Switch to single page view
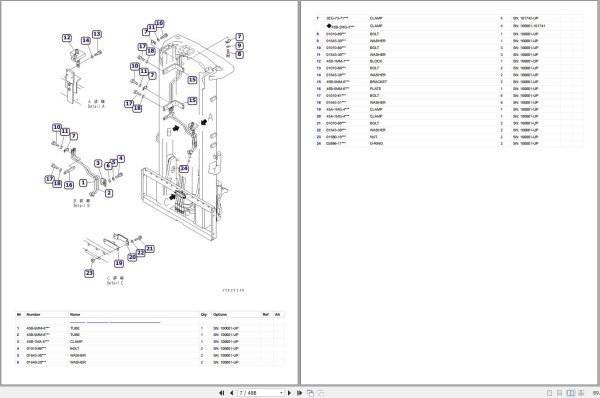This screenshot has width=600, height=398. pyautogui.click(x=549, y=393)
